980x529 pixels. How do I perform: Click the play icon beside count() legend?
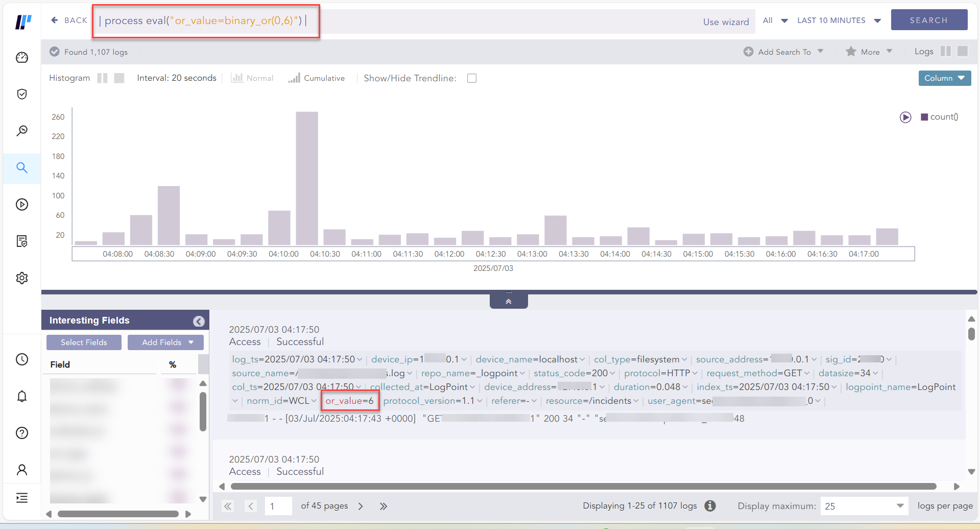click(x=905, y=117)
